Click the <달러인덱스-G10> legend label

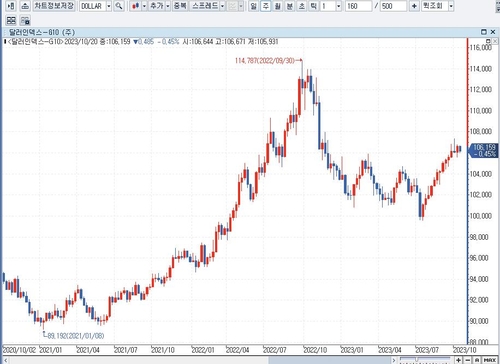pos(35,42)
